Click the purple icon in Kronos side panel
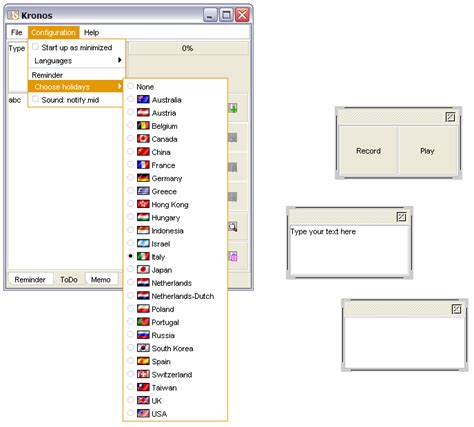This screenshot has height=427, width=474. click(233, 256)
